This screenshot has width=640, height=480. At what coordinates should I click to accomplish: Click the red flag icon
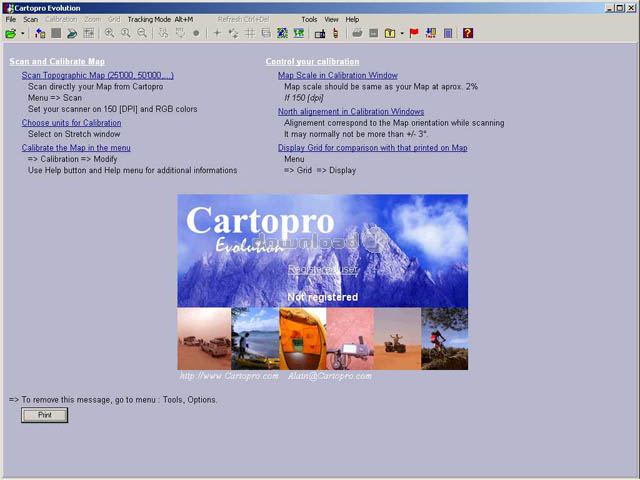(414, 33)
